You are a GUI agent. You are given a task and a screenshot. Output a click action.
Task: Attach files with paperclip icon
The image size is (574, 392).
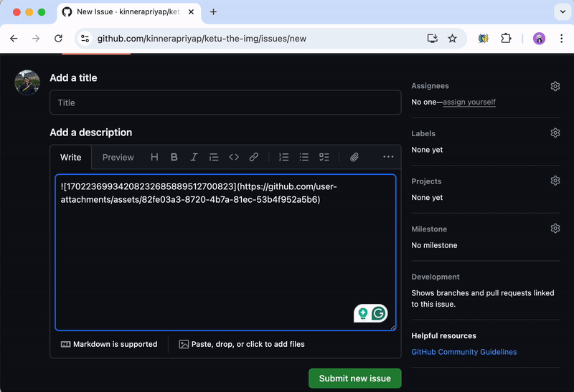[x=354, y=157]
